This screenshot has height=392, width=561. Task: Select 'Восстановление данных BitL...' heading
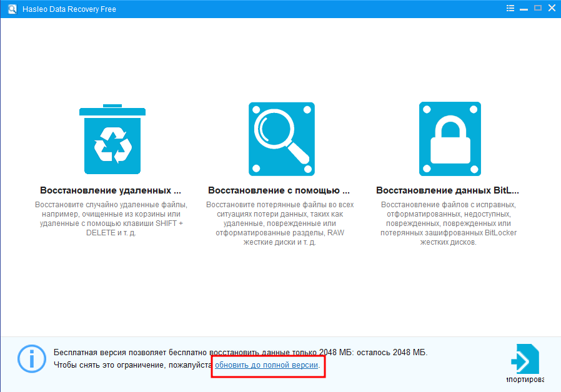point(447,190)
